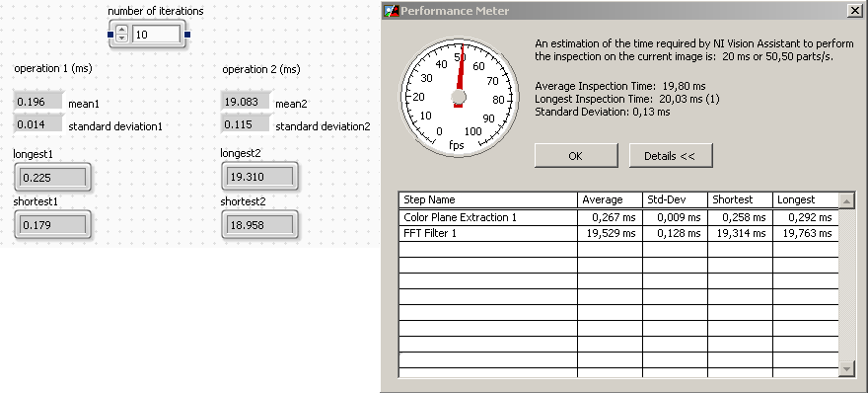The height and width of the screenshot is (393, 868).
Task: Click the Average Inspection Time text
Action: [620, 86]
